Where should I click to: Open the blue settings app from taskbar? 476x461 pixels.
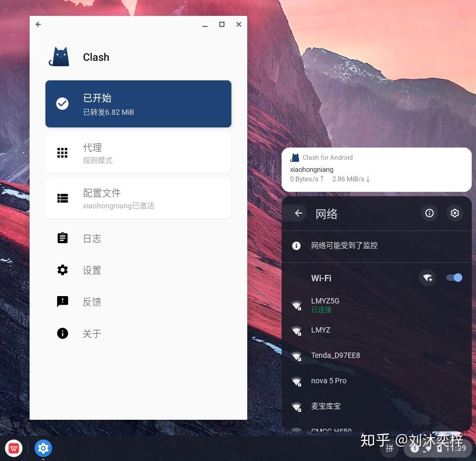pos(43,448)
